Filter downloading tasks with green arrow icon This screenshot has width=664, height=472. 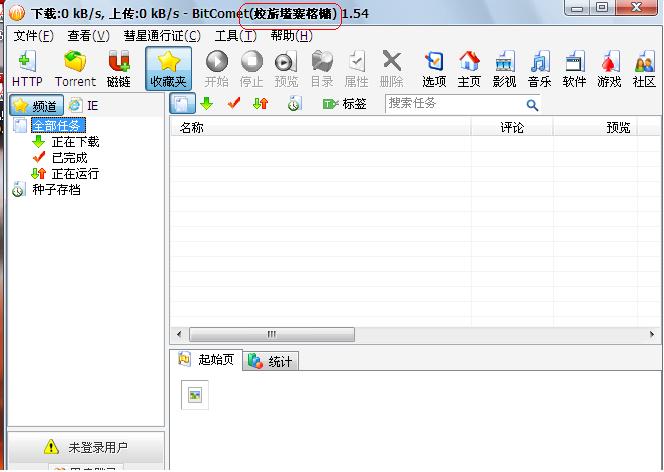coord(207,103)
